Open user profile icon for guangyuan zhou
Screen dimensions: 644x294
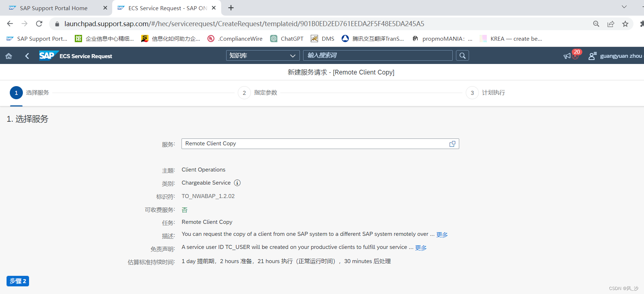coord(592,56)
